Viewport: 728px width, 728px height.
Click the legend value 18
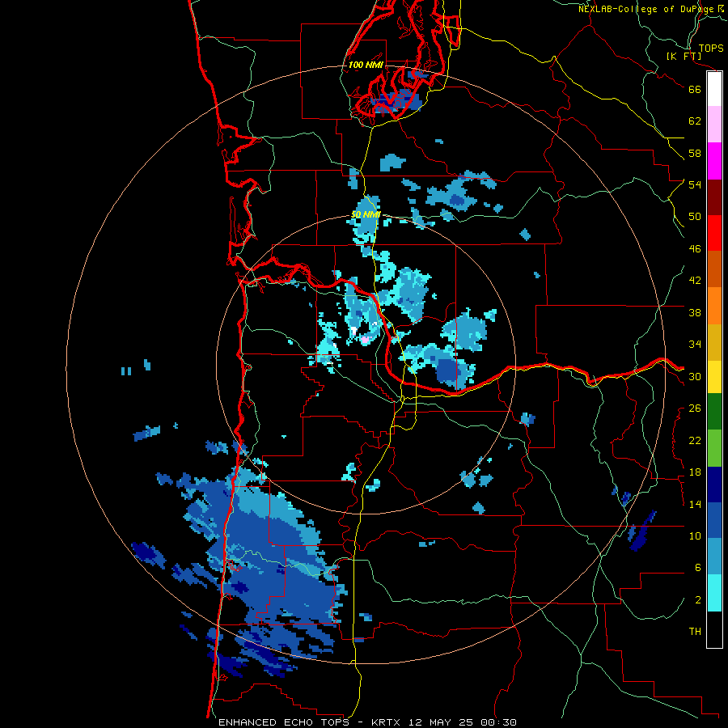[x=695, y=472]
